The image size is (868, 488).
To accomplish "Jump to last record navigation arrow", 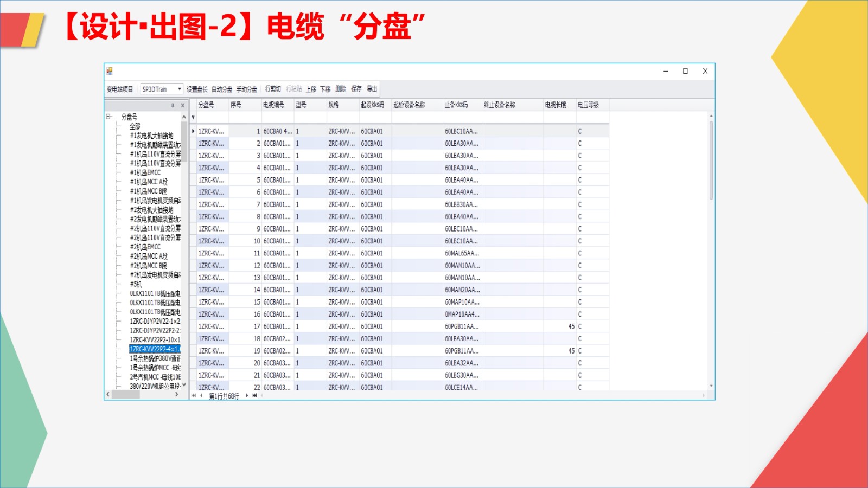I will pos(254,396).
